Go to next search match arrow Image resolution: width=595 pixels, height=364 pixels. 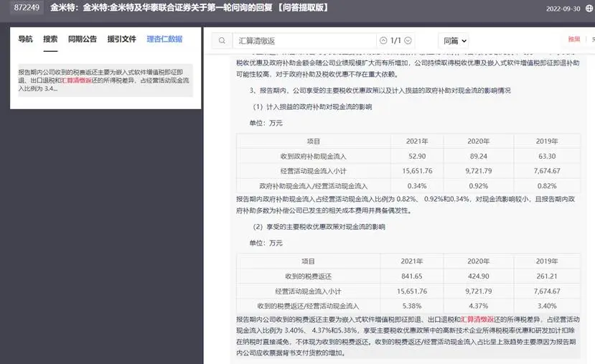[x=408, y=41]
